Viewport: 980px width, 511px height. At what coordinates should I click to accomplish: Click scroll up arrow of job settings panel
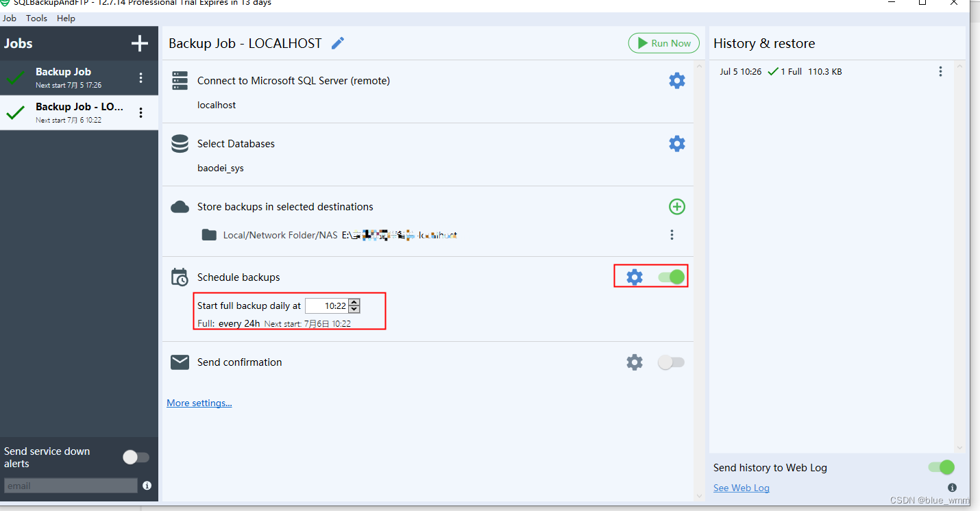(699, 66)
